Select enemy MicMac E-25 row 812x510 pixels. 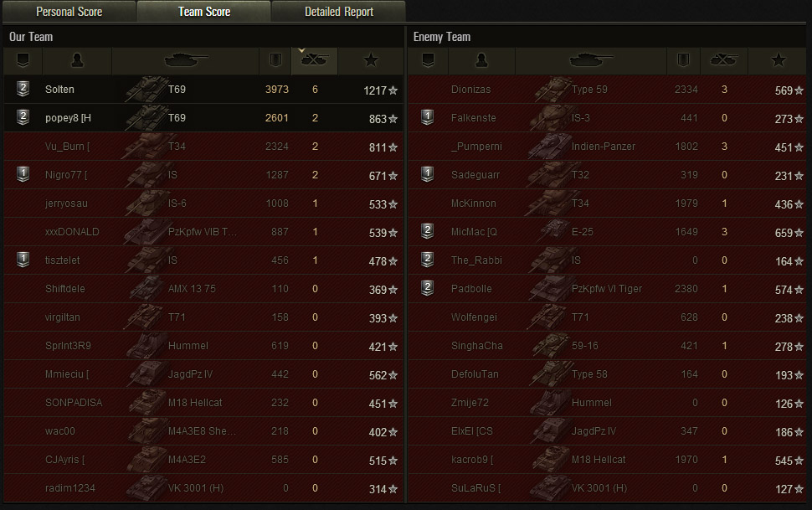tap(608, 232)
